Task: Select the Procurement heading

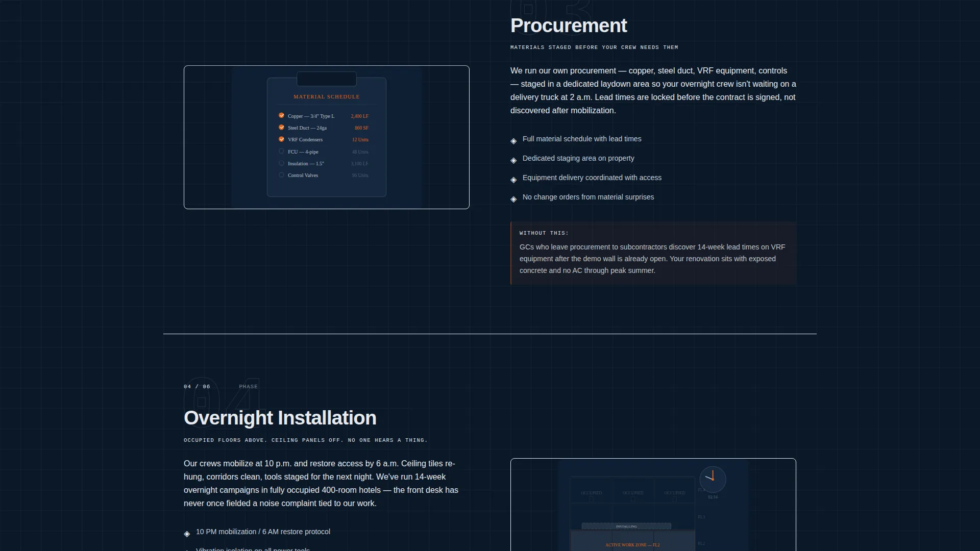Action: click(x=569, y=26)
